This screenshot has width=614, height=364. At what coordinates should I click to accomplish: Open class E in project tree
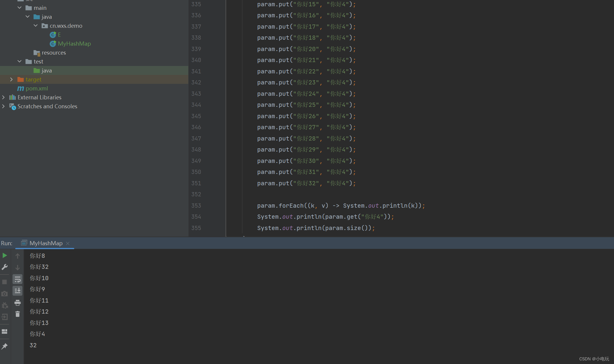pyautogui.click(x=59, y=35)
